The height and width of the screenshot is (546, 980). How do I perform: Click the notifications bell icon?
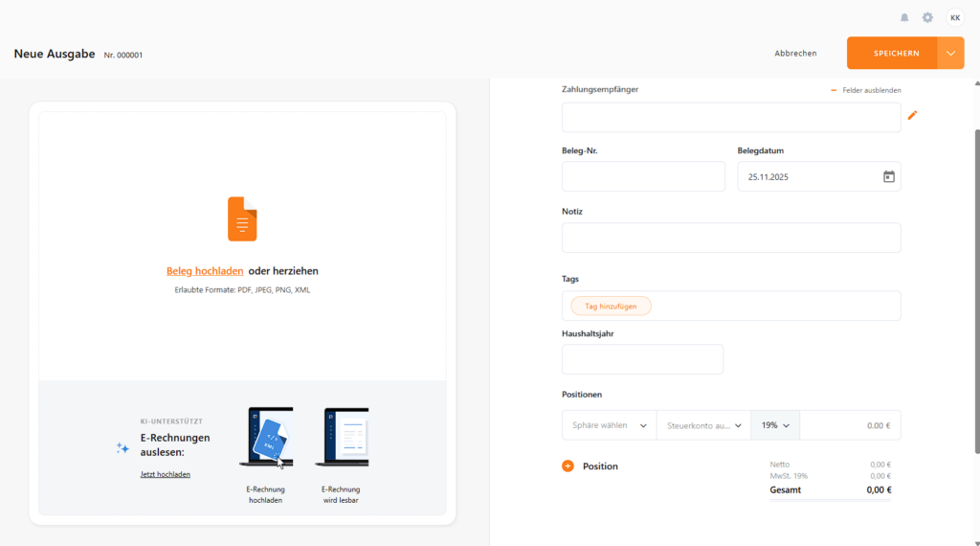904,18
